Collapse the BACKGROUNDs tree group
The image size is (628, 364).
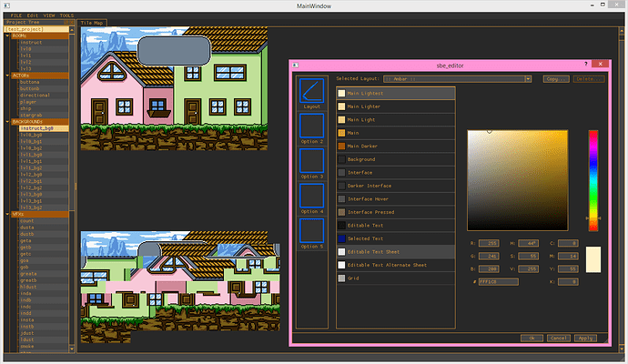click(7, 121)
